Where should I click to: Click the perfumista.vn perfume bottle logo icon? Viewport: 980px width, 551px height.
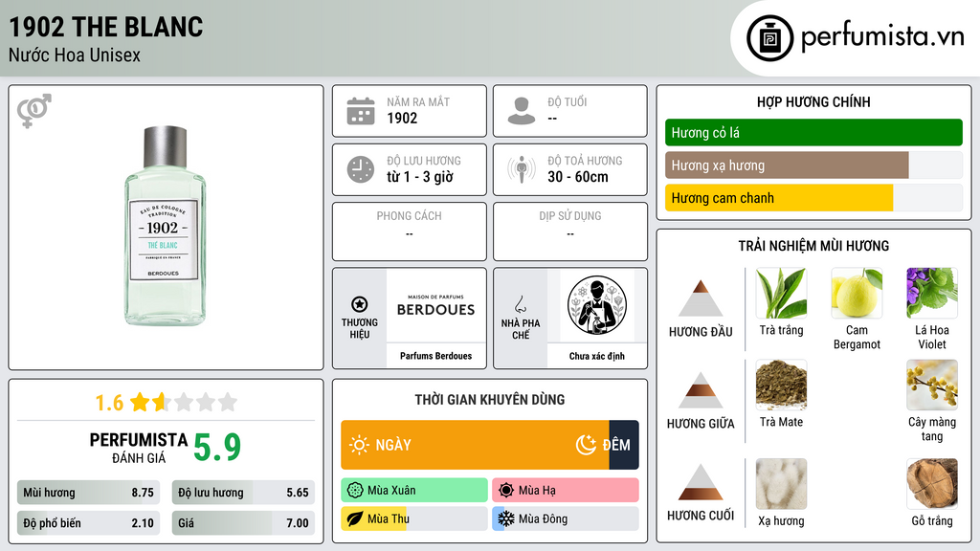[769, 38]
